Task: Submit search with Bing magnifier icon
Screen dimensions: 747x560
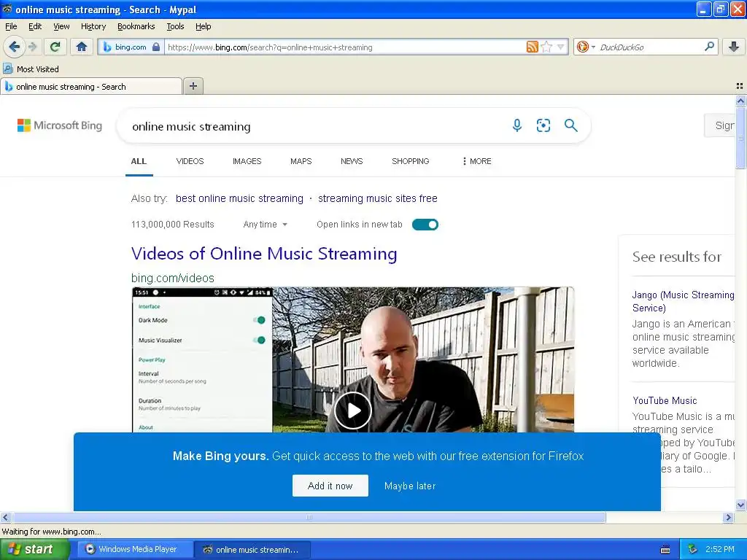Action: click(570, 125)
